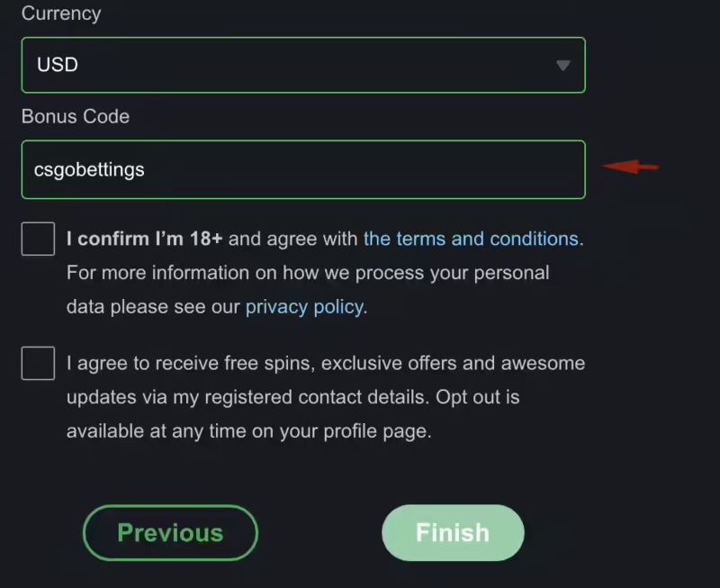The image size is (720, 588).
Task: Open the privacy policy link
Action: pyautogui.click(x=304, y=307)
